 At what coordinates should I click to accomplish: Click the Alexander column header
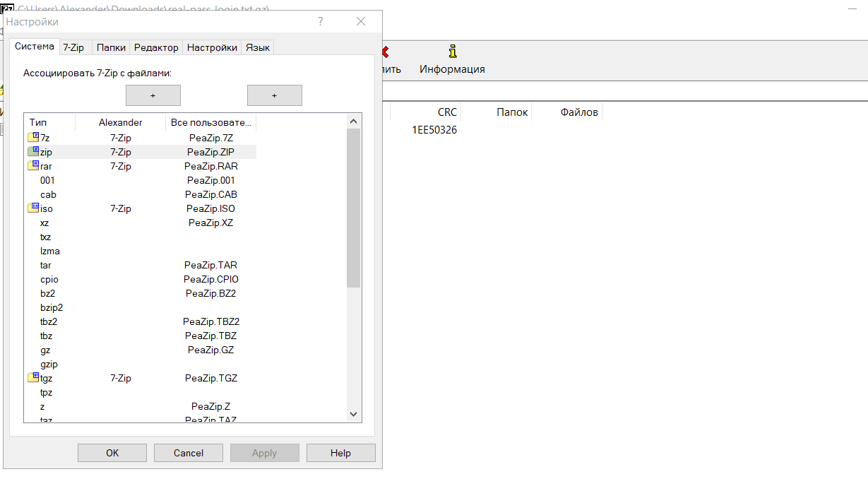coord(120,122)
